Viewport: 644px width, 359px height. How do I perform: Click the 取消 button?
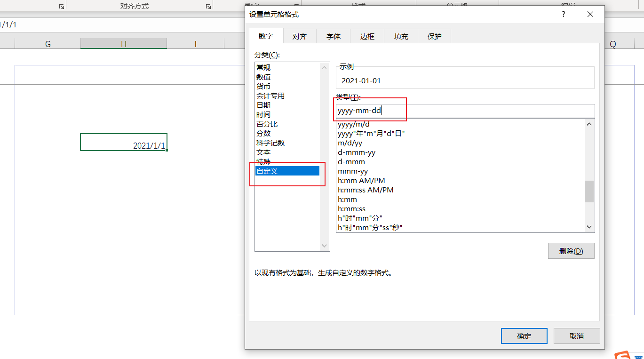[577, 336]
